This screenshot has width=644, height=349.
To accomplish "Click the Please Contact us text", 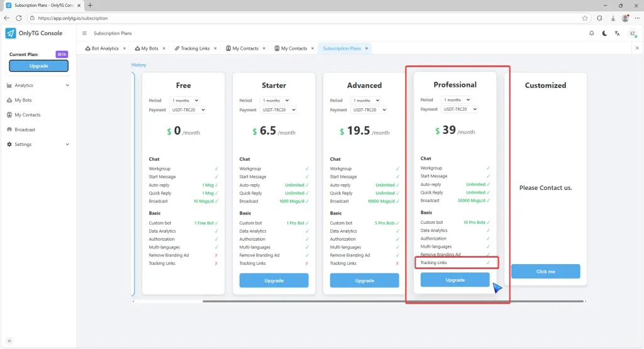I will point(545,187).
